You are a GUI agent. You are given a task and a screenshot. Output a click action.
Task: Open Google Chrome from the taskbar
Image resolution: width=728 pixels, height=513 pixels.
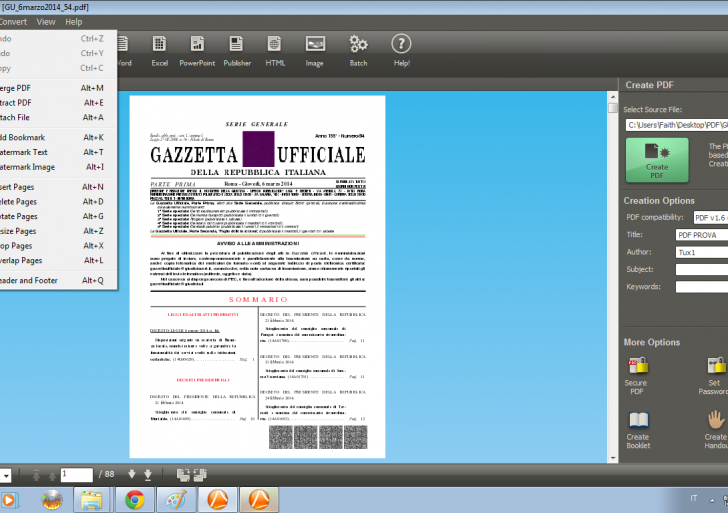point(134,499)
